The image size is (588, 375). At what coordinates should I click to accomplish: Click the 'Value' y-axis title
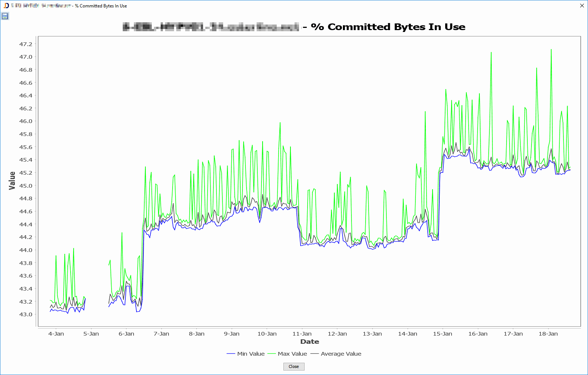tap(12, 181)
